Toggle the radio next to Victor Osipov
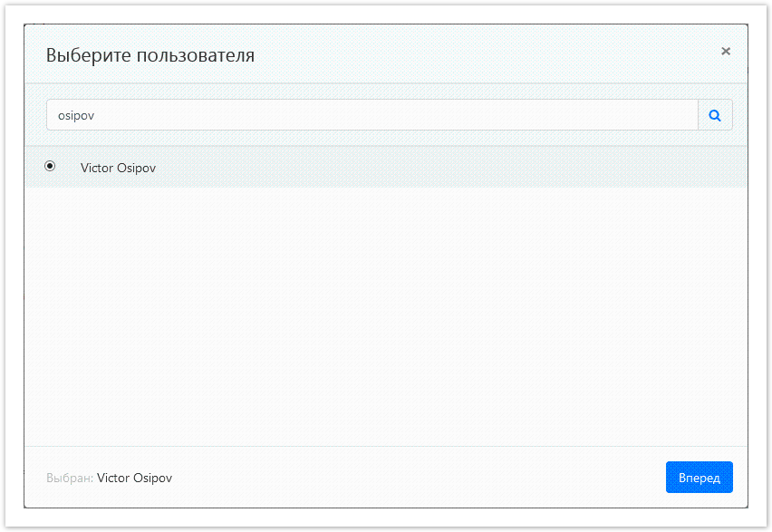 pyautogui.click(x=50, y=166)
